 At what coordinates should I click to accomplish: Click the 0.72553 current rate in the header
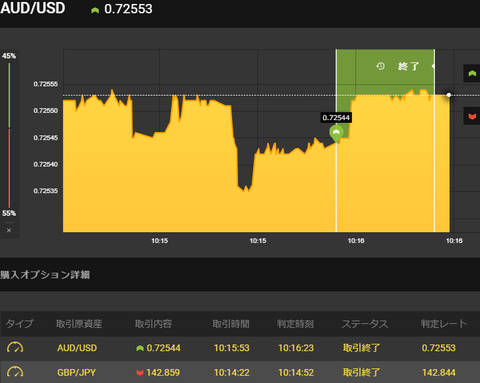[128, 9]
